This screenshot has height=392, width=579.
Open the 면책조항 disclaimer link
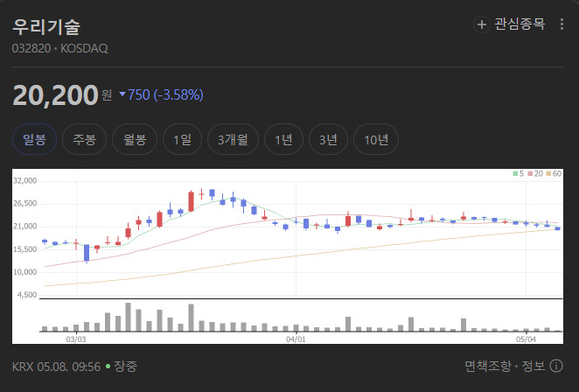(488, 366)
